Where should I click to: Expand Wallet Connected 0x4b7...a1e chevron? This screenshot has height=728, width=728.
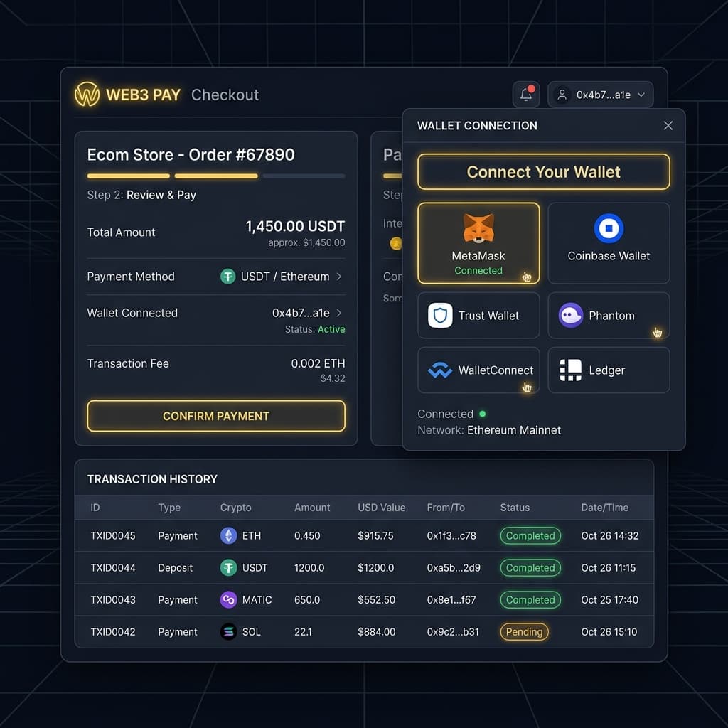tap(339, 313)
